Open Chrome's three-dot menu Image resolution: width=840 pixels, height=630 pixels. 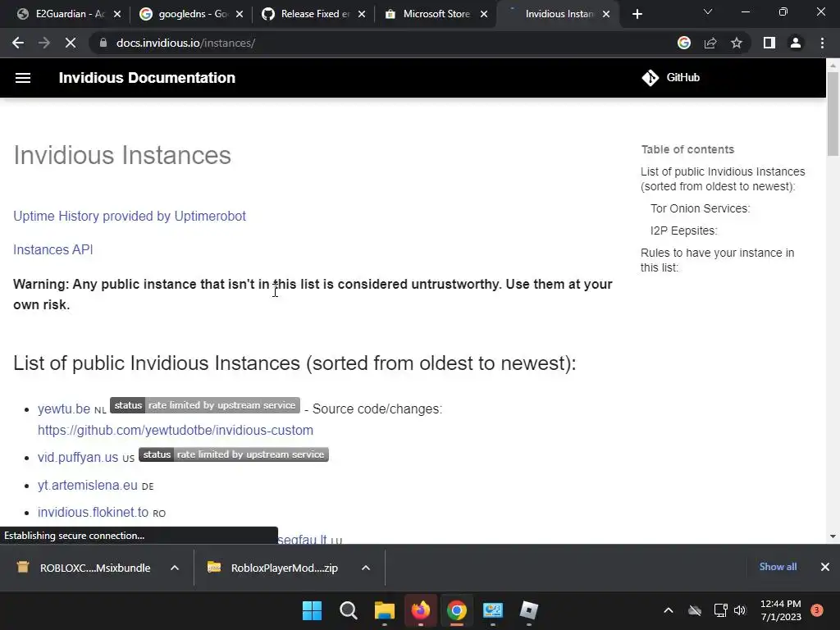pyautogui.click(x=822, y=43)
